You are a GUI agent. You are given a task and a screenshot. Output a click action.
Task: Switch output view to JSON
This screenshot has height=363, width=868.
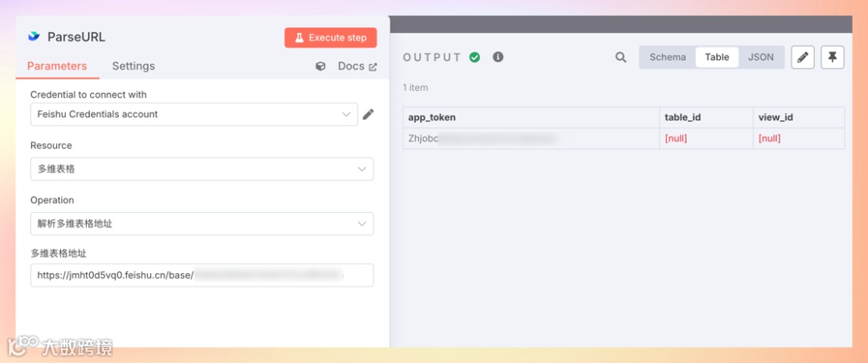[x=760, y=57]
